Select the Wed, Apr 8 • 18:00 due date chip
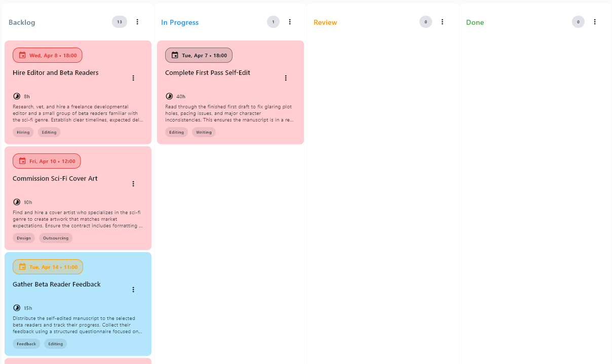Image resolution: width=612 pixels, height=364 pixels. (x=47, y=55)
